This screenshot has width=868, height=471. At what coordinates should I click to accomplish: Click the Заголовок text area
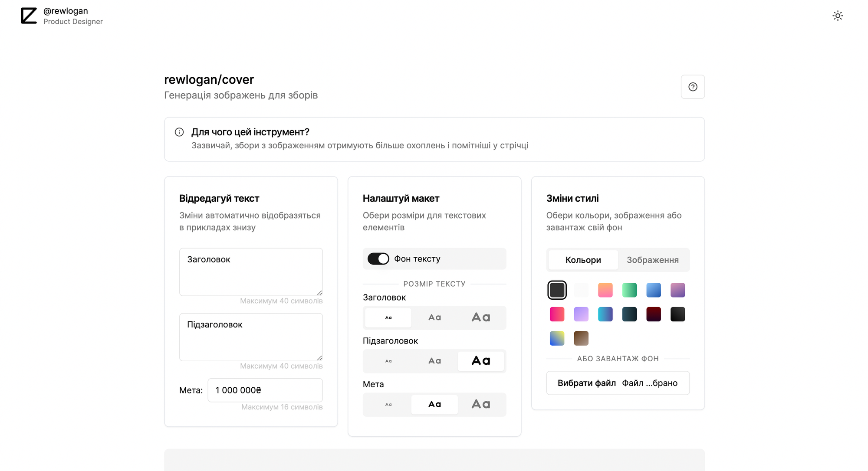(x=251, y=272)
